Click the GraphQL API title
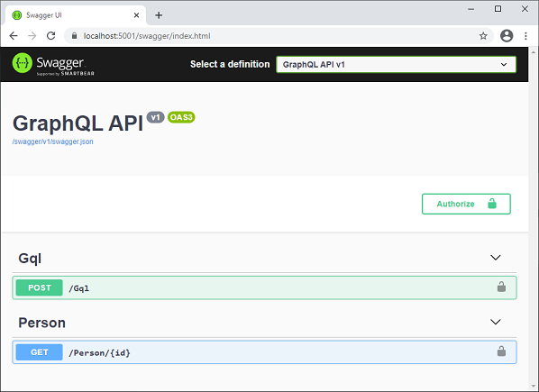This screenshot has height=392, width=539. click(78, 123)
